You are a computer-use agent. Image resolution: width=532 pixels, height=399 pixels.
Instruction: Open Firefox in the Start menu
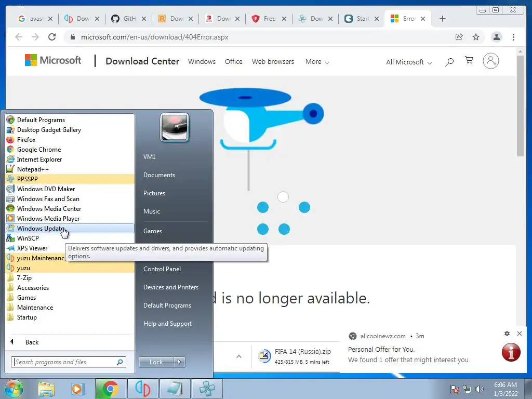(x=70, y=139)
